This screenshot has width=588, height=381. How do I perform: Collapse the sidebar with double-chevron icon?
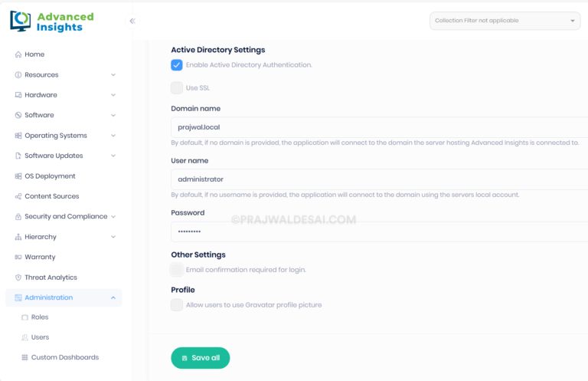coord(132,21)
